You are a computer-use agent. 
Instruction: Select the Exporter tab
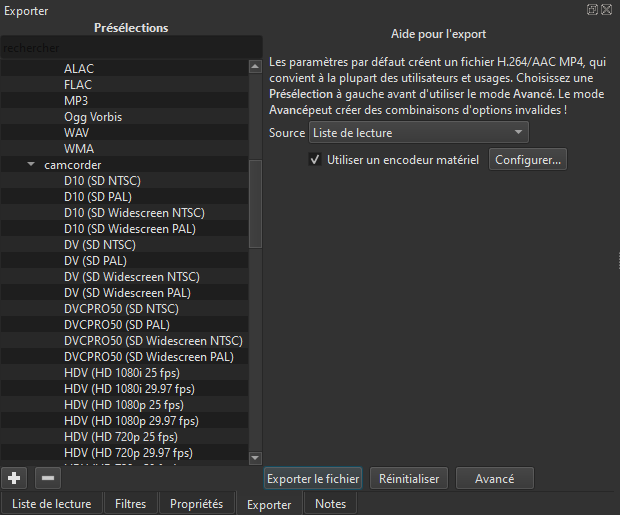(x=269, y=504)
